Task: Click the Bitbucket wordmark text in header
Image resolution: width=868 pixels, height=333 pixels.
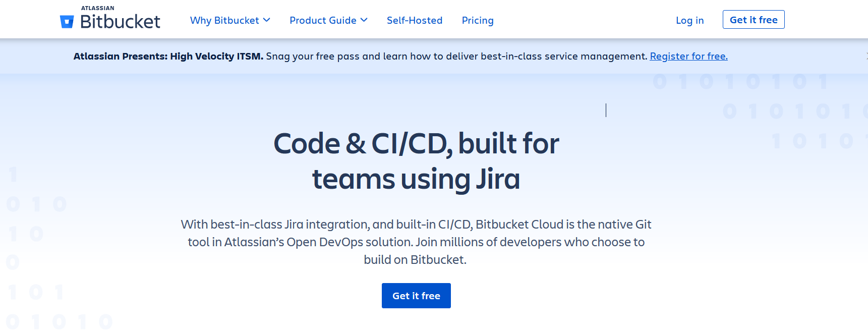Action: click(x=120, y=22)
